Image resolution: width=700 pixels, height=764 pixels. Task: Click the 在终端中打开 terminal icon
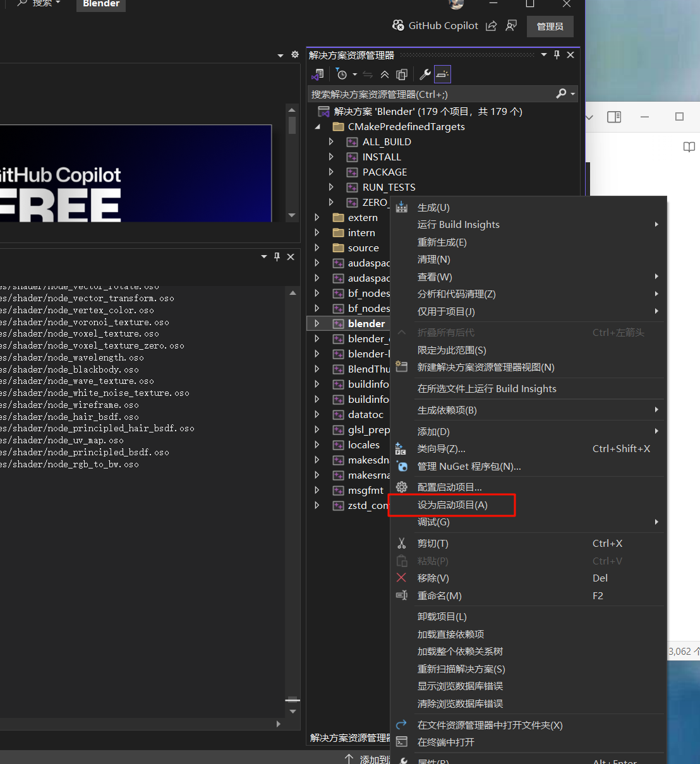coord(401,742)
